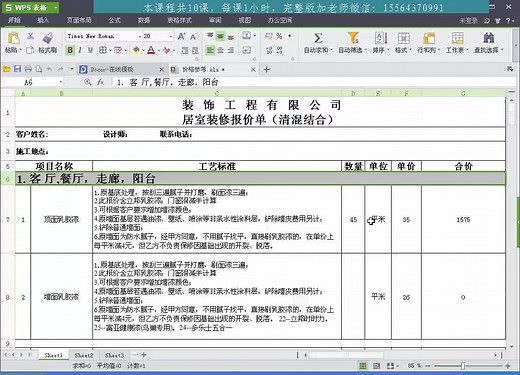Toggle middle vertical alignment
The height and width of the screenshot is (375, 520).
[x=220, y=36]
